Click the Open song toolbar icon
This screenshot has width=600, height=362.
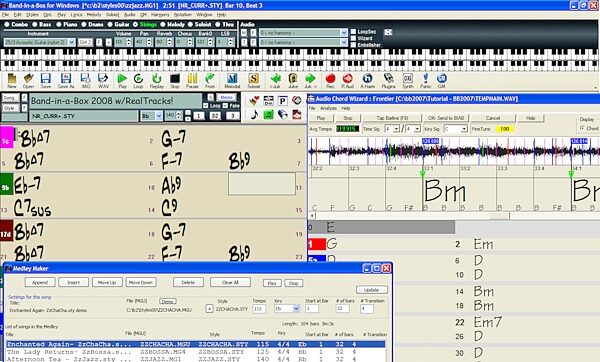tap(28, 79)
